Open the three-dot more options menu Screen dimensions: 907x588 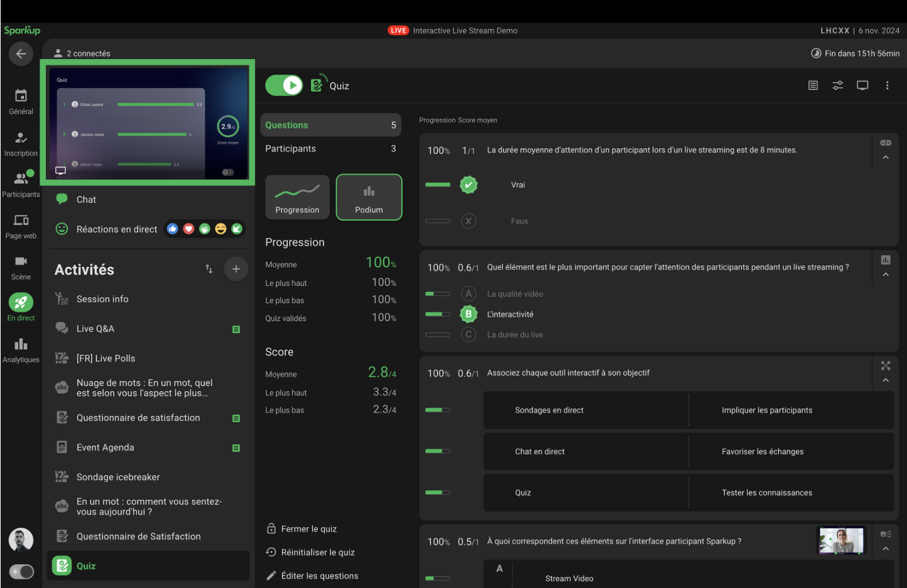pyautogui.click(x=887, y=85)
